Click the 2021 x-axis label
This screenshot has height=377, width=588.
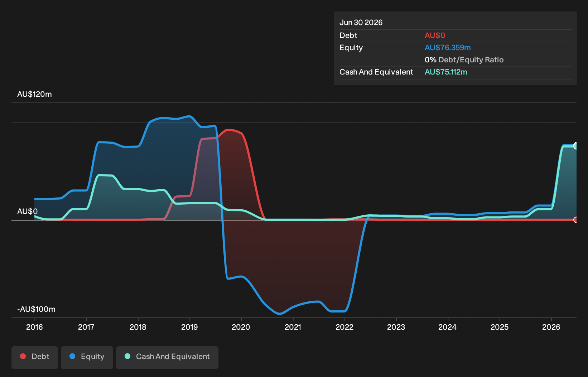(293, 327)
